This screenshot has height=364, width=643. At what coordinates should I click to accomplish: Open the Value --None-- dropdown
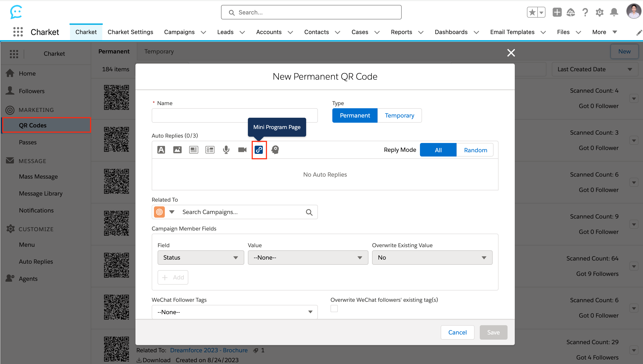pos(308,258)
